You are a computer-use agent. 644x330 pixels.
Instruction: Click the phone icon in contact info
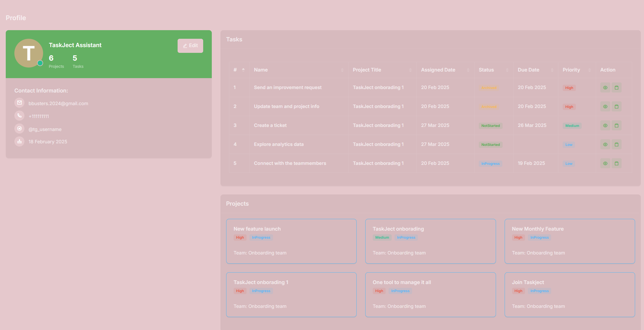click(19, 115)
